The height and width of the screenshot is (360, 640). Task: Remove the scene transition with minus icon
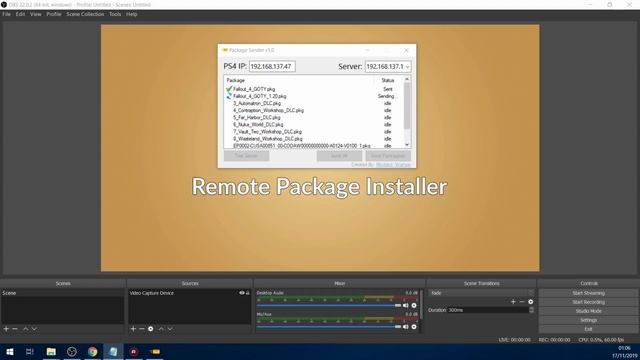[522, 302]
